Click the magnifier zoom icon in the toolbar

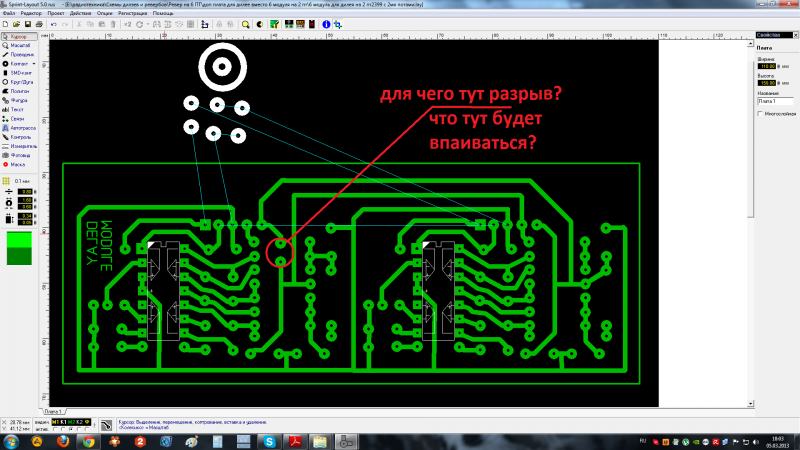(x=245, y=24)
